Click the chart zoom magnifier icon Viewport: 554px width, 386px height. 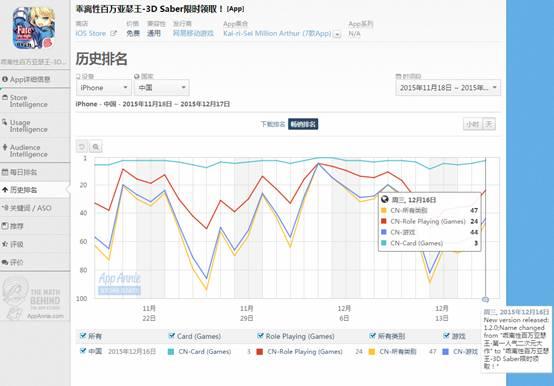pos(96,147)
